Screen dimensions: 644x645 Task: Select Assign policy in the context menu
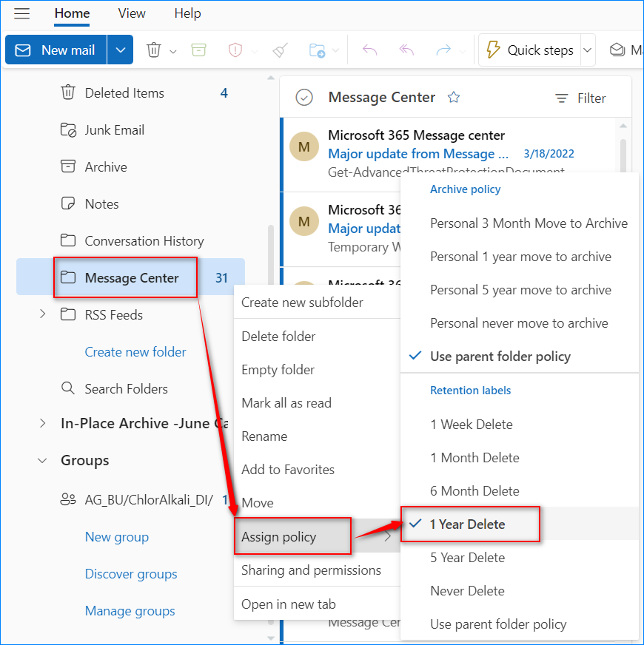coord(279,537)
